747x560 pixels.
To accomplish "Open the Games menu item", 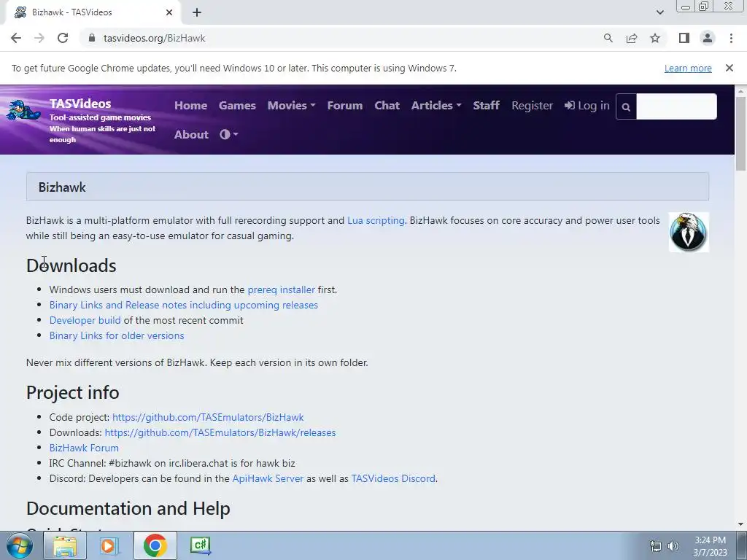I will pyautogui.click(x=237, y=105).
